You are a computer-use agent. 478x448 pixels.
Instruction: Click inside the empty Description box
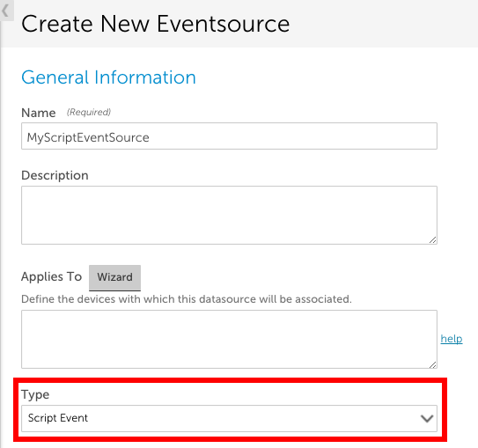(229, 215)
